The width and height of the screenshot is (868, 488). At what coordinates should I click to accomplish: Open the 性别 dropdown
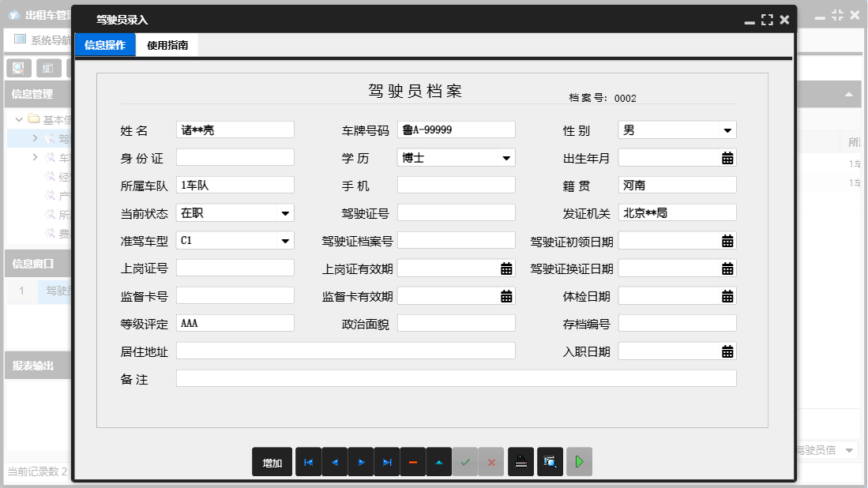[727, 130]
